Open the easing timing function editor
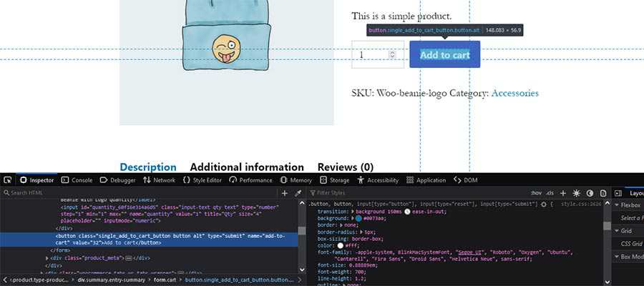Image resolution: width=644 pixels, height=286 pixels. click(406, 212)
